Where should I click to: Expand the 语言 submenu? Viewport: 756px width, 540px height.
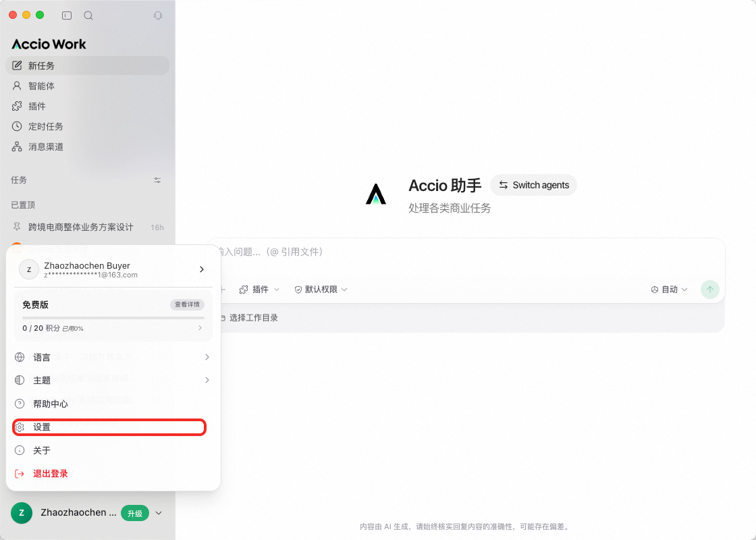[x=113, y=357]
